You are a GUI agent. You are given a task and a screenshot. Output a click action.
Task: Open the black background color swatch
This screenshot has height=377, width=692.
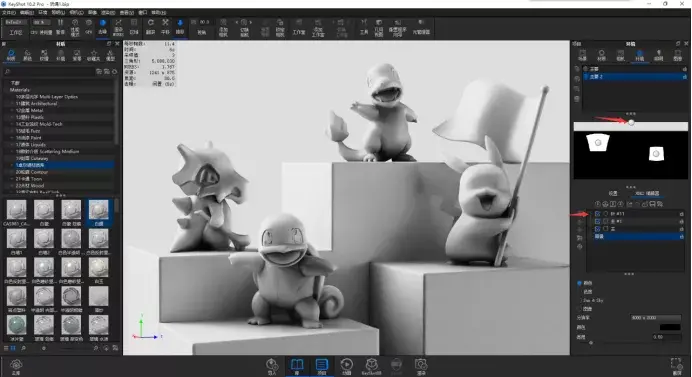tap(670, 327)
